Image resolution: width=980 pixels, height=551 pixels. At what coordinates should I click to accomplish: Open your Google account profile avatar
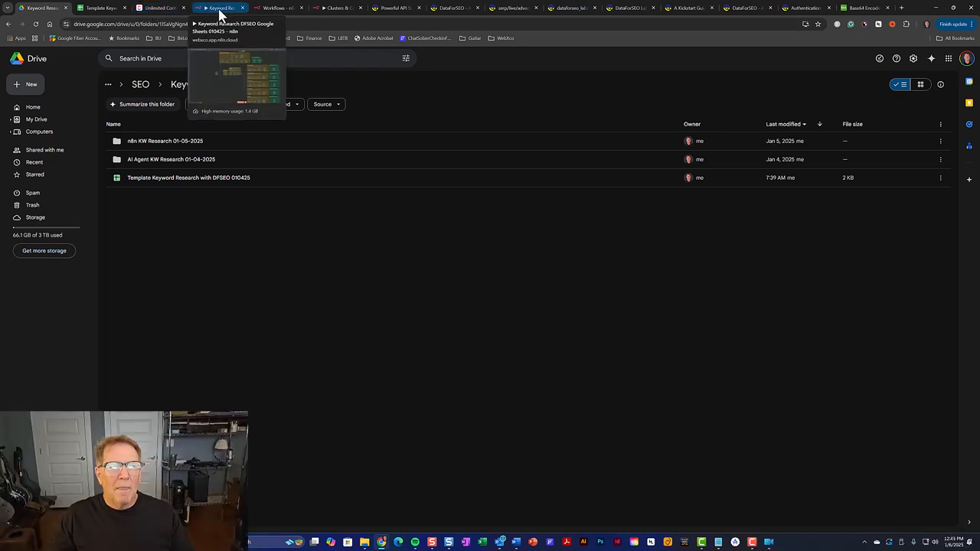(x=966, y=58)
